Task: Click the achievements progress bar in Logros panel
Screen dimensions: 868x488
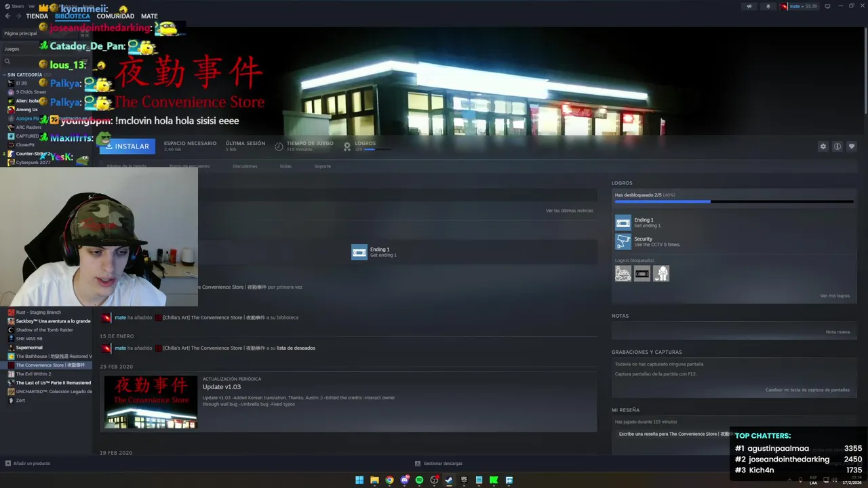Action: tap(734, 201)
